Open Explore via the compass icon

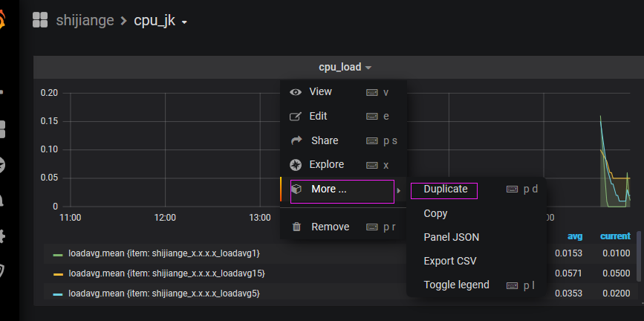point(296,165)
